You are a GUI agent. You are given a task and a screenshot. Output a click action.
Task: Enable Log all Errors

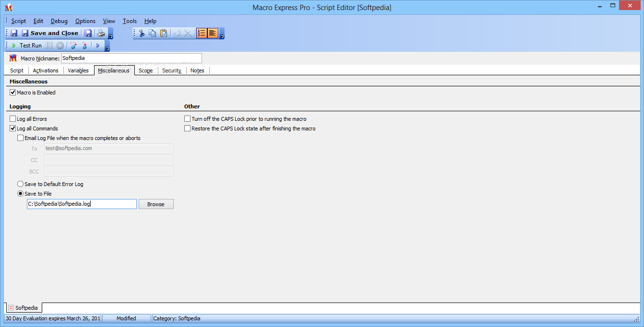13,119
